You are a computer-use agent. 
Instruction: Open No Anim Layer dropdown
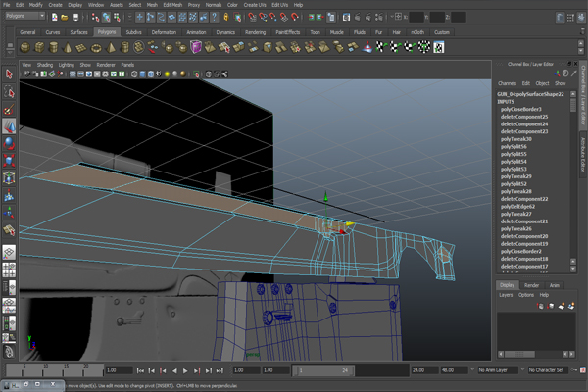click(x=497, y=370)
